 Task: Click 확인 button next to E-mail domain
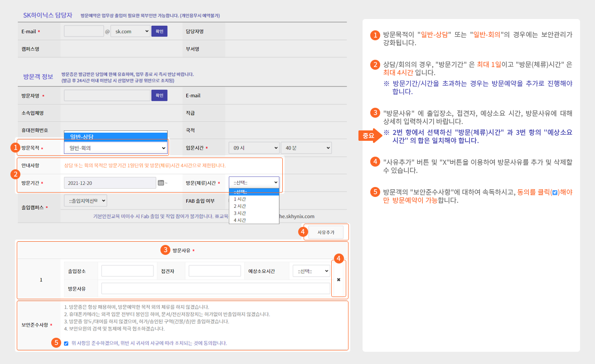pyautogui.click(x=159, y=31)
